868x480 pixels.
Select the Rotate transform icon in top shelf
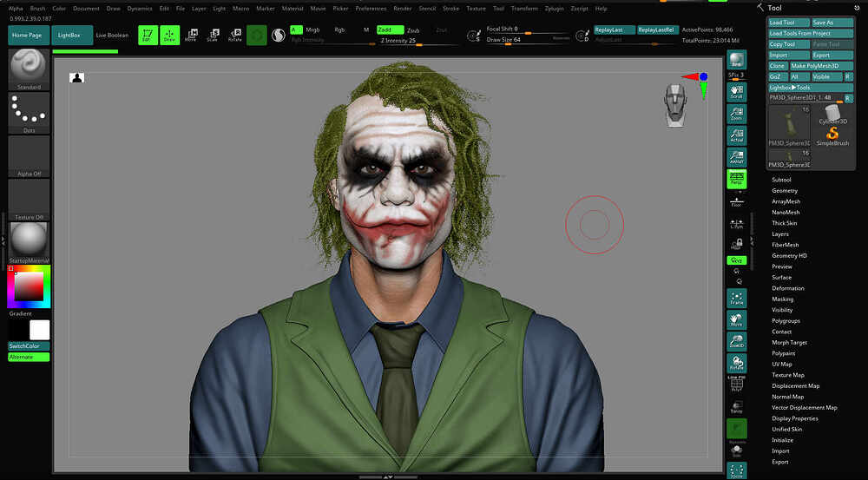(x=234, y=35)
